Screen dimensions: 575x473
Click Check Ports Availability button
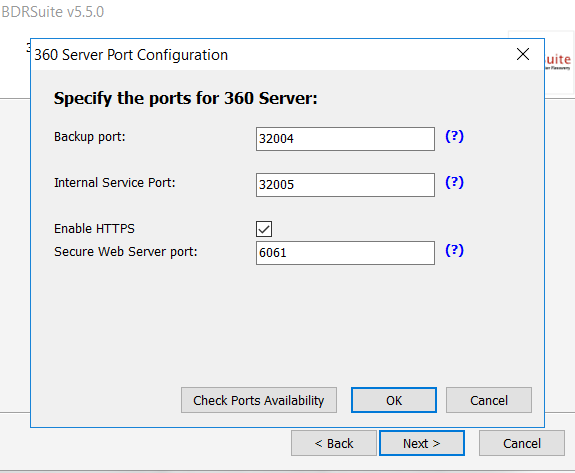pyautogui.click(x=259, y=400)
